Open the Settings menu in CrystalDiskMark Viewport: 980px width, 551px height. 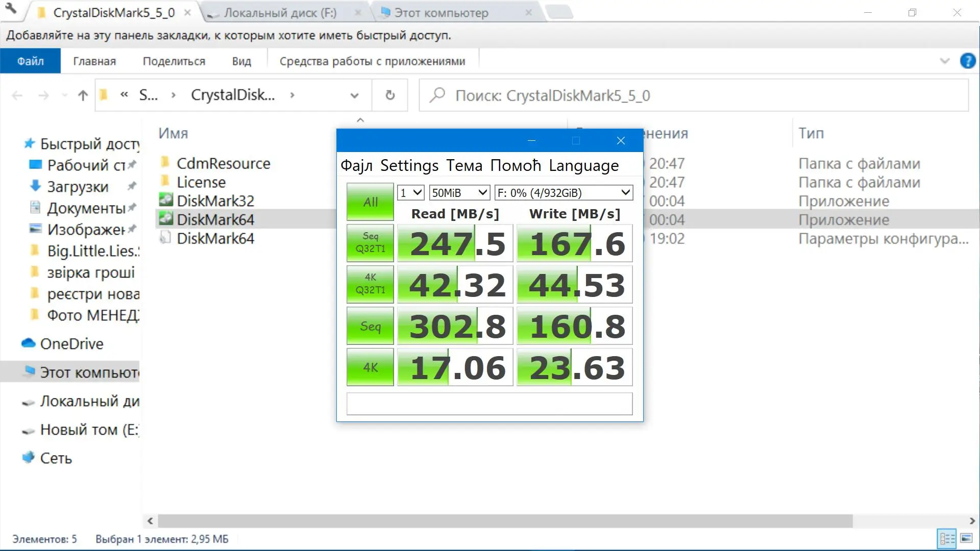[409, 166]
